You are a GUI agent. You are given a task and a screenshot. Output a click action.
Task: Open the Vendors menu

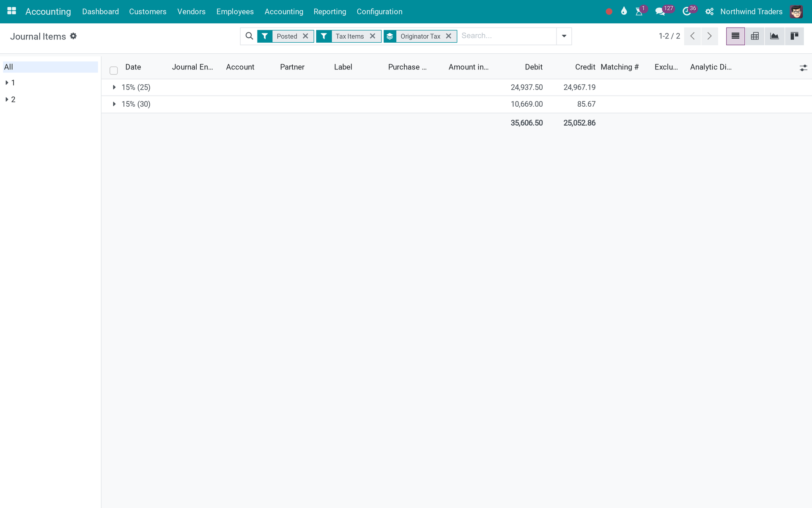tap(191, 11)
